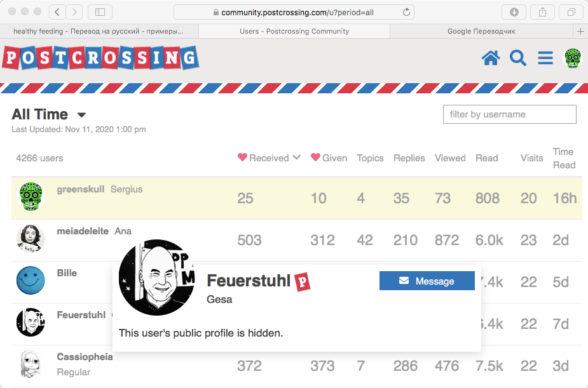588x388 pixels.
Task: Sort users by Visits column
Action: (x=532, y=158)
